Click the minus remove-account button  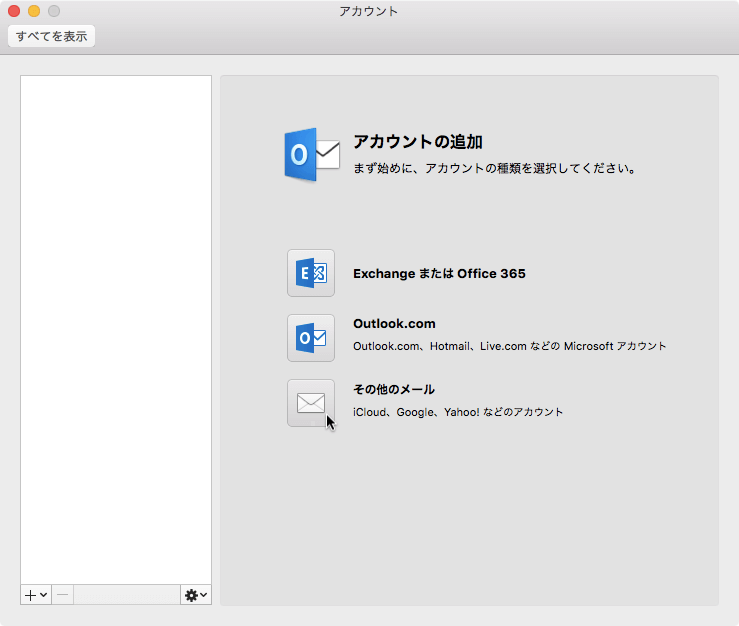62,595
